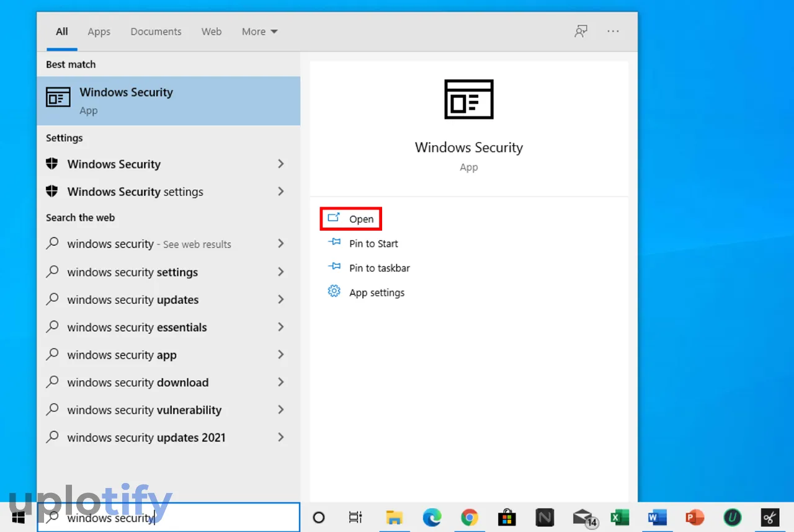This screenshot has width=794, height=532.
Task: Click the App settings gear icon
Action: [x=334, y=291]
